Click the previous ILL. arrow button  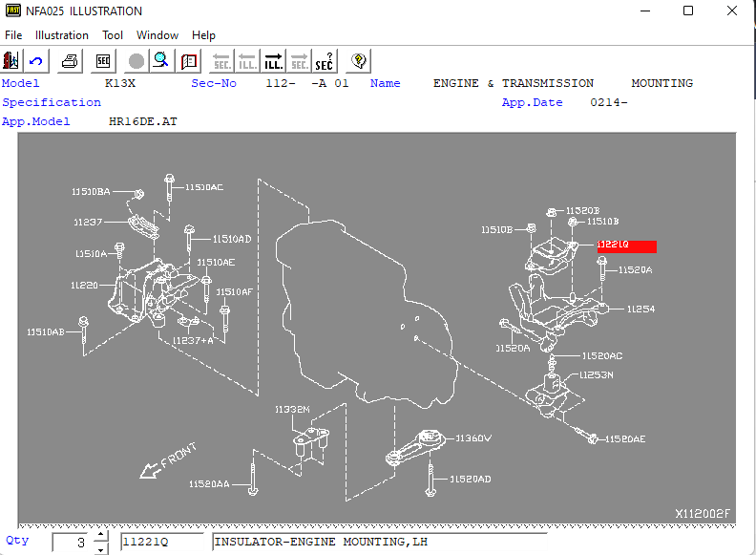(247, 61)
